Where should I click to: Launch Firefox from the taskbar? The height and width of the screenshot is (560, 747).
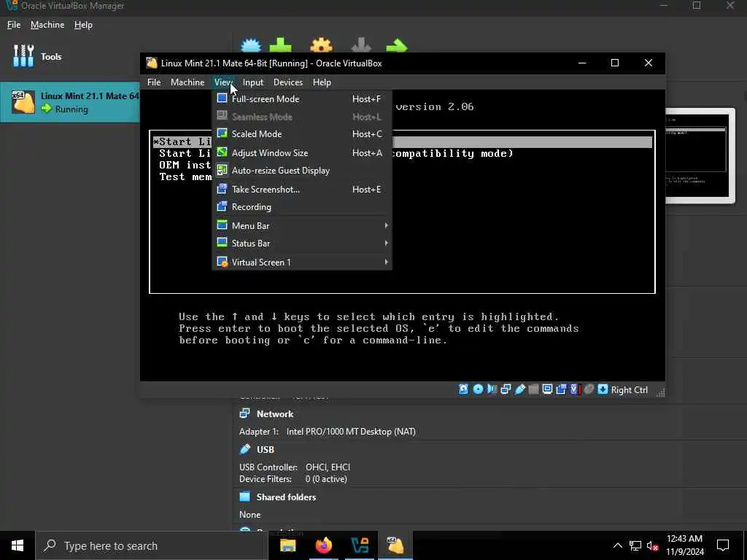[x=323, y=545]
